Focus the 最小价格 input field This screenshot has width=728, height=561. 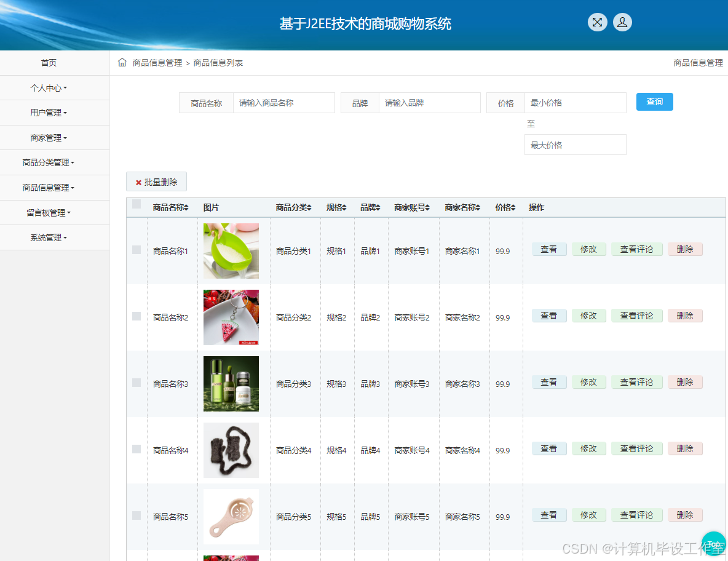576,103
